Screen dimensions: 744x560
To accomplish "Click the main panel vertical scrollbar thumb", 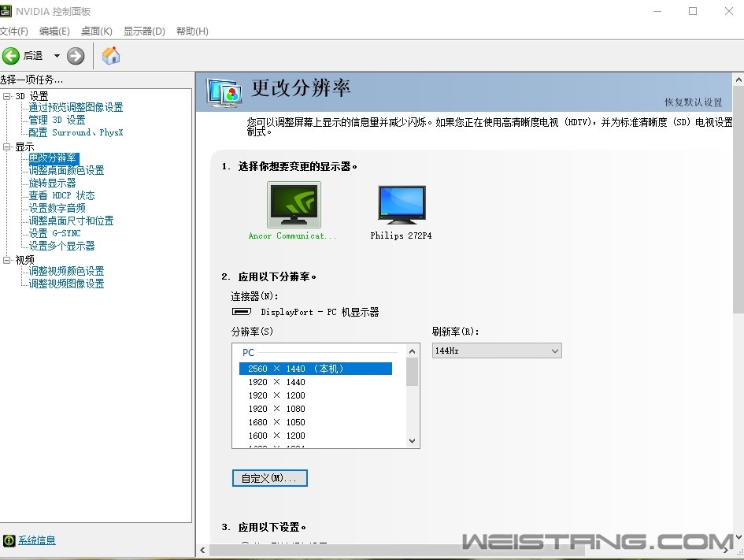I will click(x=738, y=199).
